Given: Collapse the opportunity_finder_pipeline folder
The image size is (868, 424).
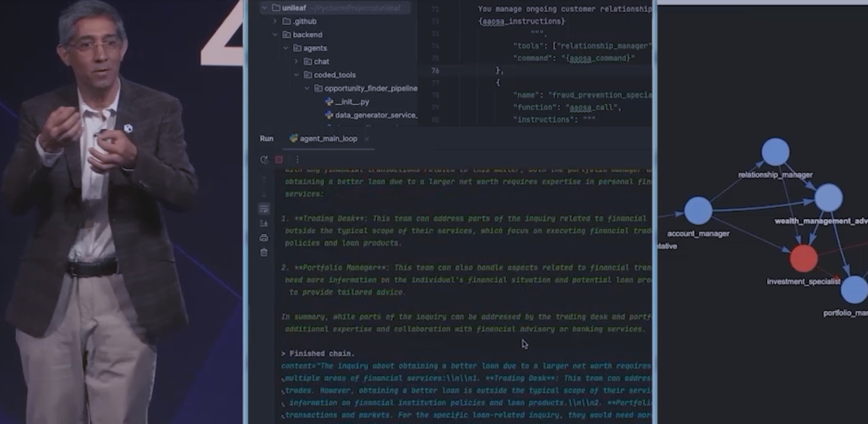Looking at the screenshot, I should (x=307, y=88).
